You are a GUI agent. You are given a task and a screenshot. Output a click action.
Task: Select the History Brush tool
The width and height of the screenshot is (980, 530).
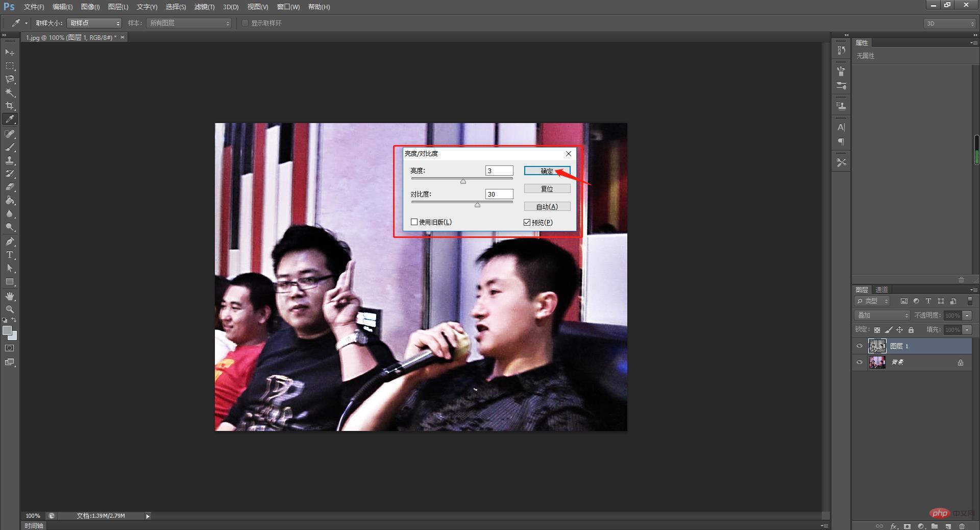10,174
